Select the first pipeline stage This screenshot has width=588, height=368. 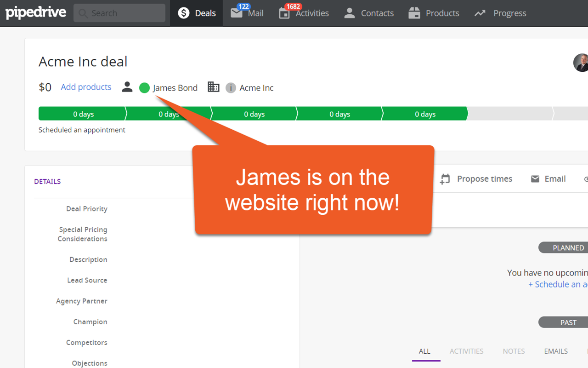[83, 114]
